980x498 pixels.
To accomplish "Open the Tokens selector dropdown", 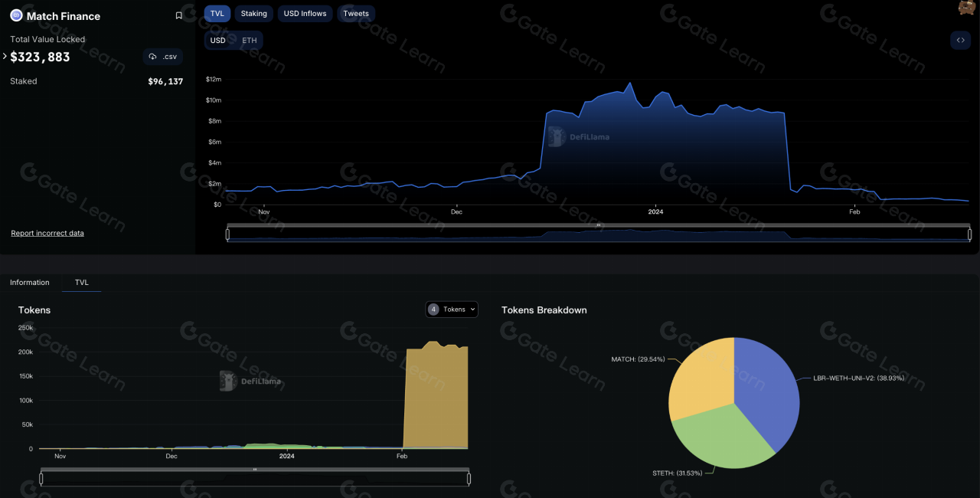I will point(452,310).
